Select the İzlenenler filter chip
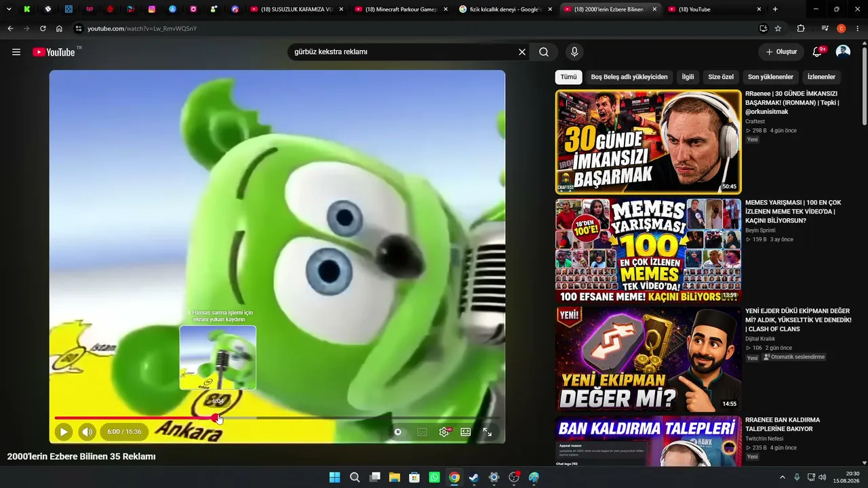 821,77
